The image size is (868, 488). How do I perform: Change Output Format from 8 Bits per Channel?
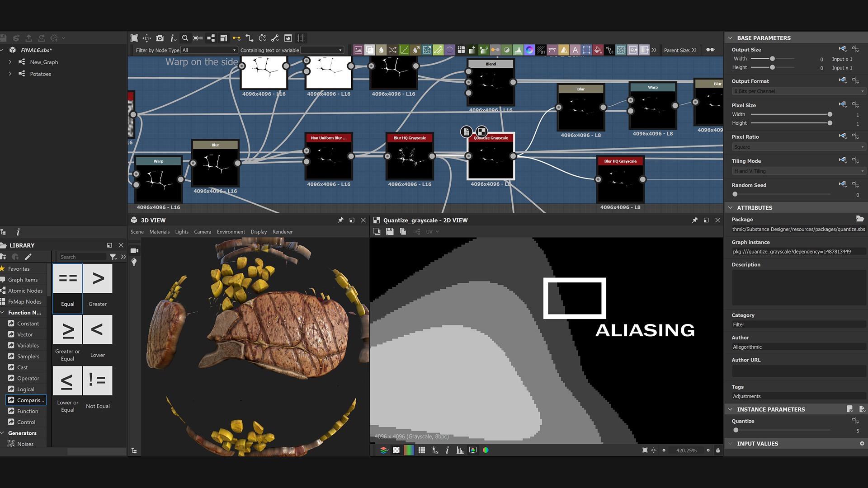coord(797,91)
